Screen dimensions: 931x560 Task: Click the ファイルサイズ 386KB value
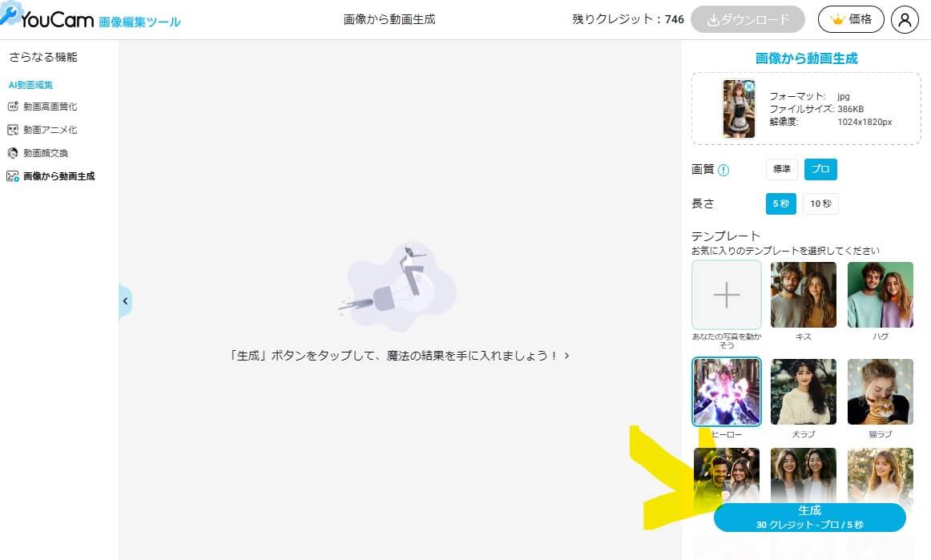click(850, 109)
